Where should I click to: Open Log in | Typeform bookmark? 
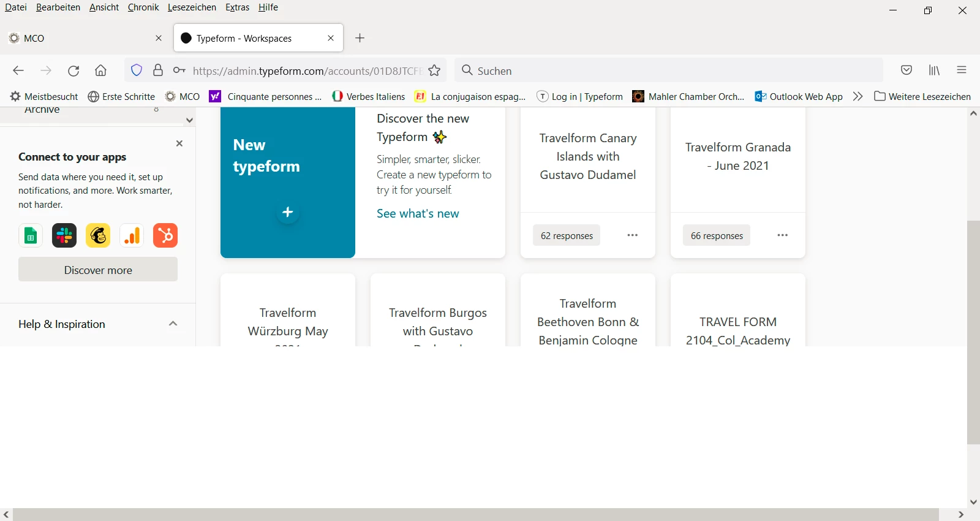pyautogui.click(x=579, y=96)
